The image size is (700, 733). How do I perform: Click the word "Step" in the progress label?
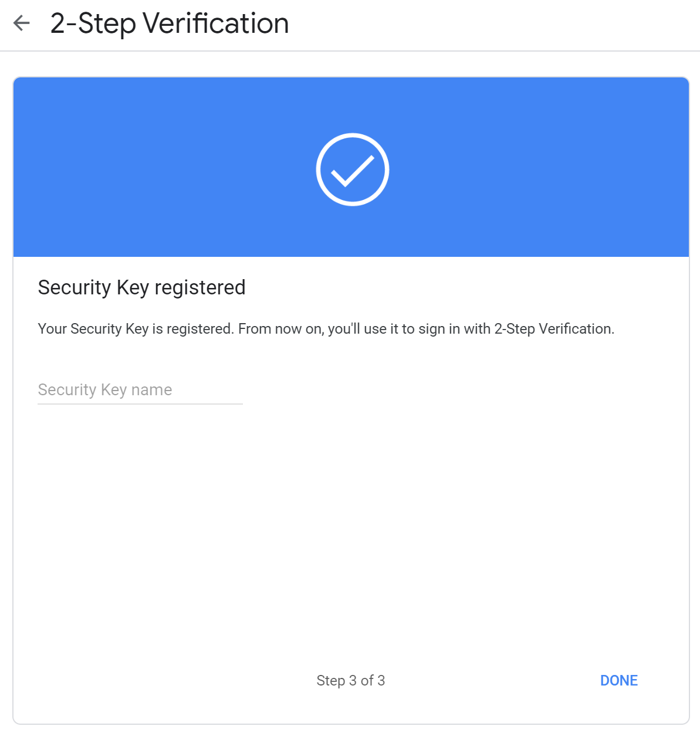pos(330,680)
